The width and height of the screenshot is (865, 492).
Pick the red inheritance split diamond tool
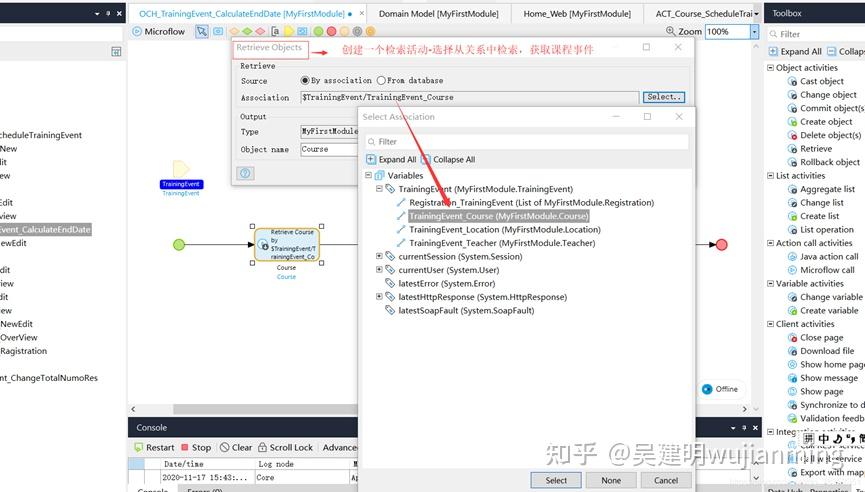[x=260, y=31]
